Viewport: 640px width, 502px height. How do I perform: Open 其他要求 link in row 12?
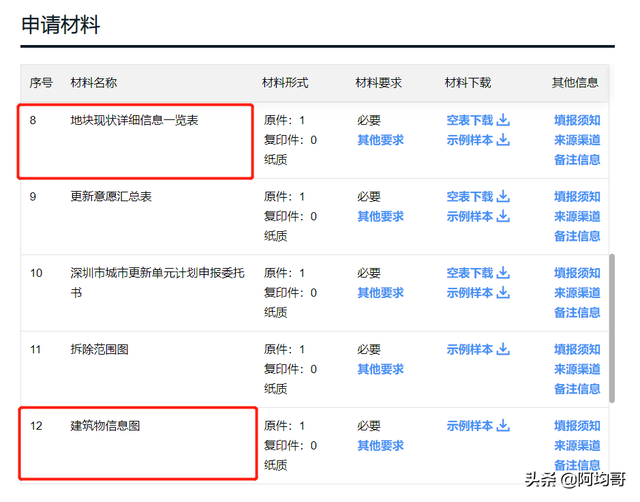point(380,445)
